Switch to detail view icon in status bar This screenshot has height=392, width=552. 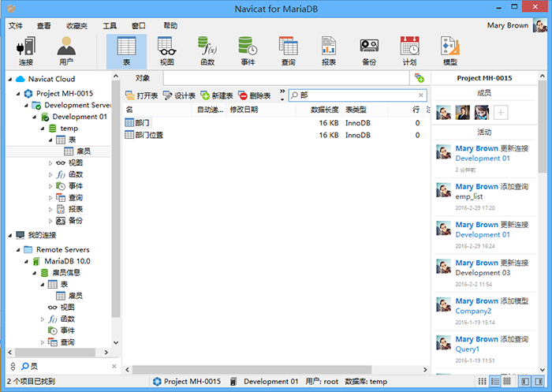point(495,382)
